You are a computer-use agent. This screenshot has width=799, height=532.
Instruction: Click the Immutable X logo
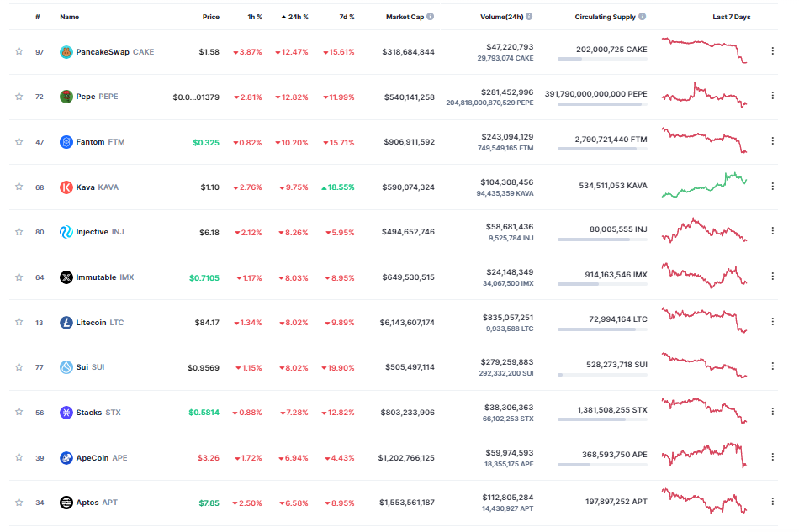[x=66, y=277]
